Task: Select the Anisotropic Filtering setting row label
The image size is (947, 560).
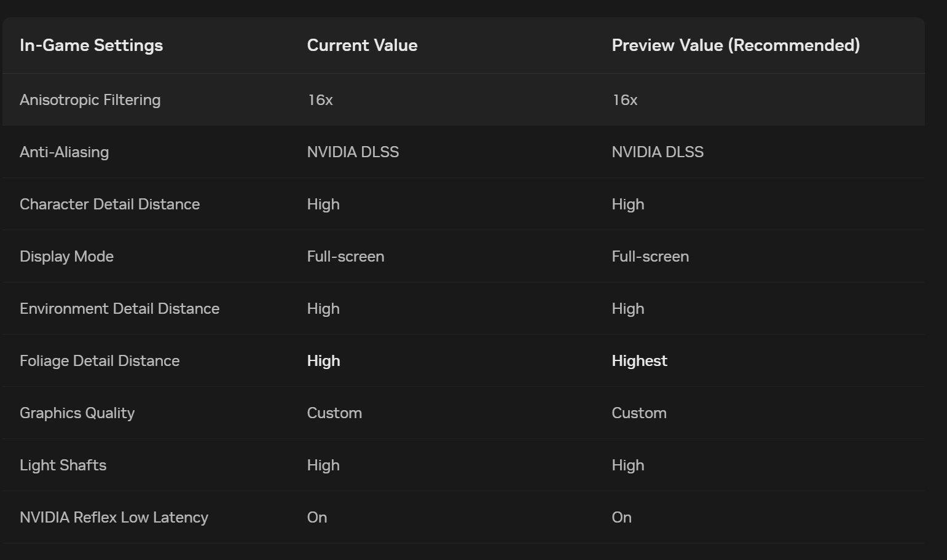Action: click(90, 100)
